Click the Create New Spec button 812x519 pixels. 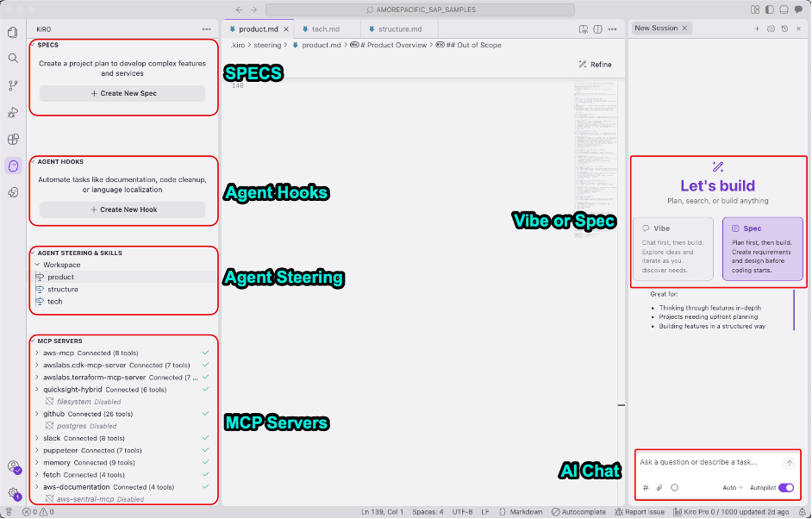[x=122, y=93]
